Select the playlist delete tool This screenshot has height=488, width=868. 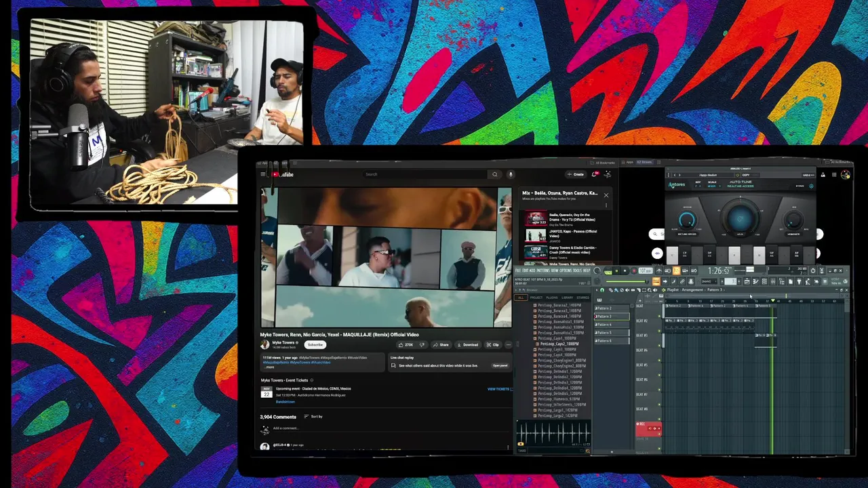point(622,290)
